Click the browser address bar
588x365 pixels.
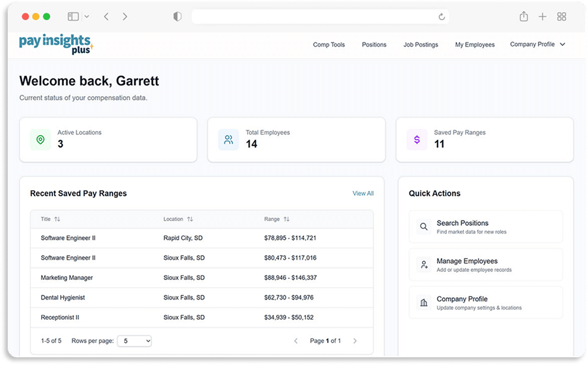[320, 17]
